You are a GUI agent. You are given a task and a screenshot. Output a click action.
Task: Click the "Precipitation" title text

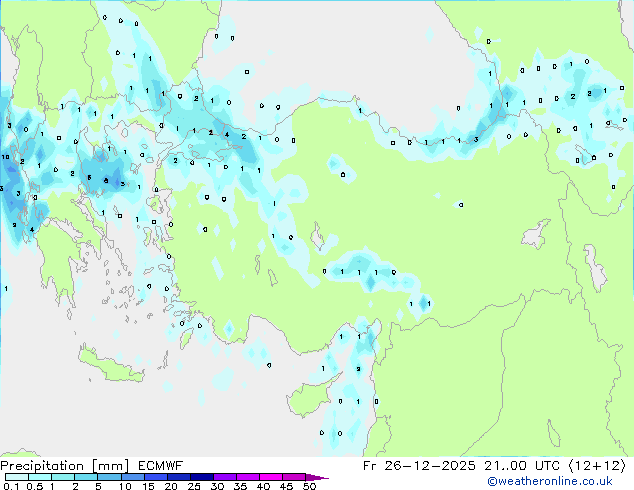(42, 466)
